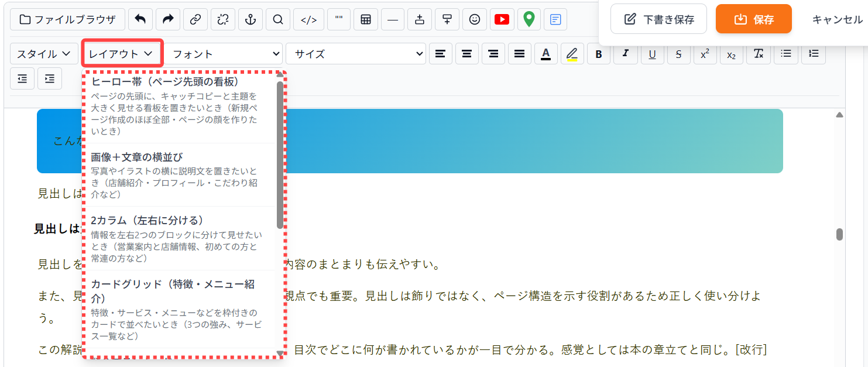Open the ファイルブラウザ file browser
The image size is (868, 367).
67,19
